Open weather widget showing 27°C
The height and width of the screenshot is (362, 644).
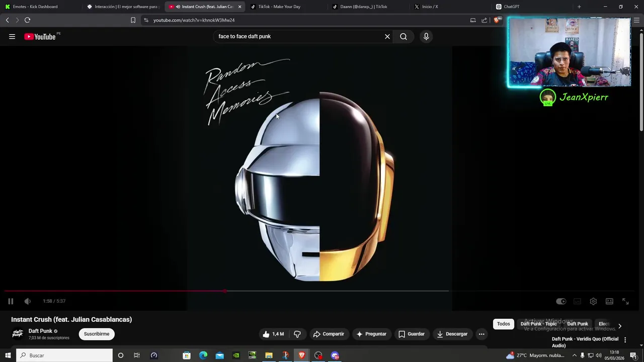tap(536, 355)
